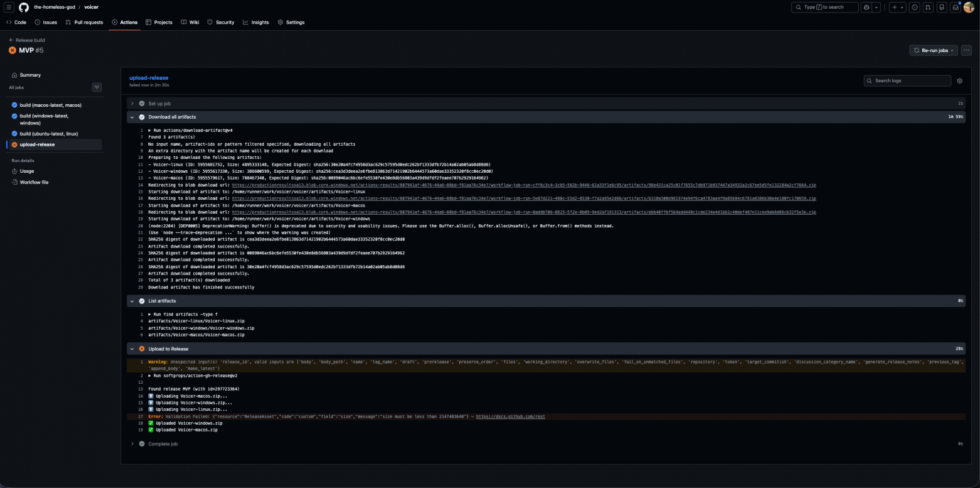Collapse the Download all artifacts step
This screenshot has height=488, width=980.
click(x=171, y=117)
